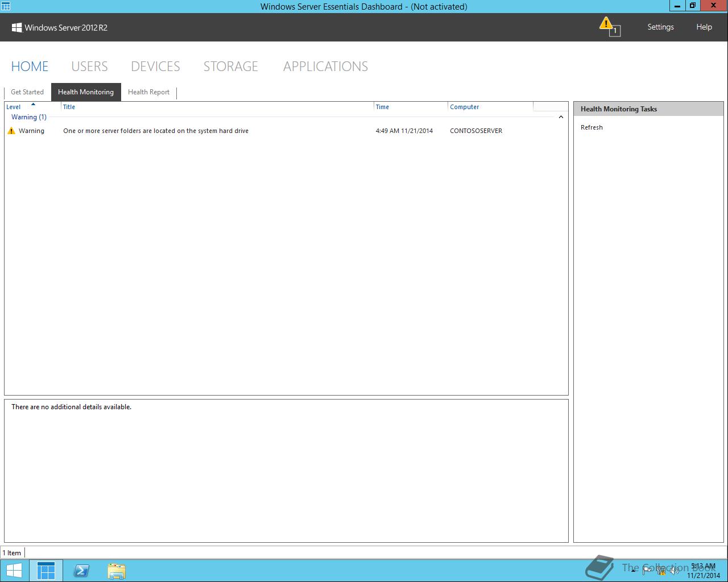
Task: Restore down the Dashboard window
Action: coord(692,6)
